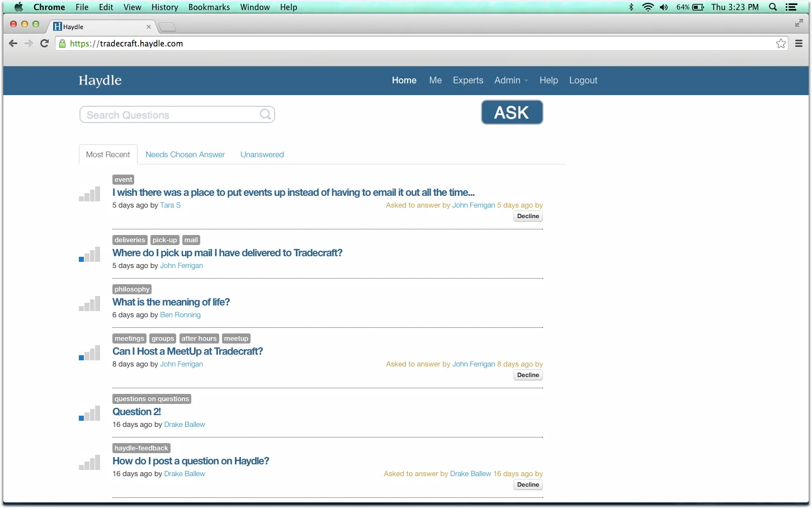Click the 'philosophy' tag

coord(132,289)
